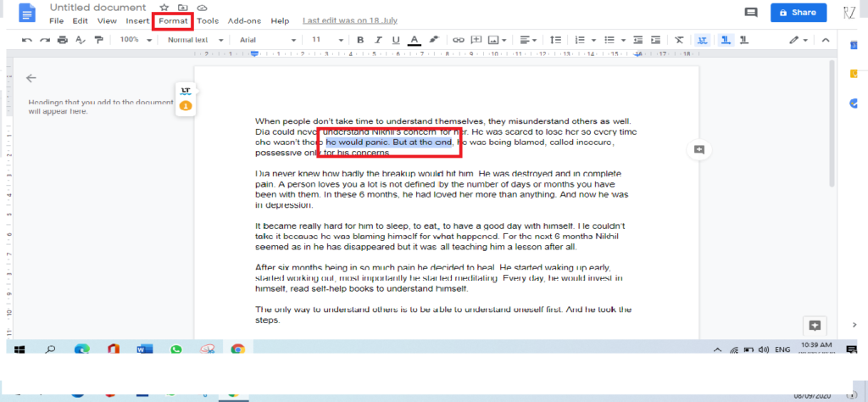
Task: Star the Untitled document
Action: (164, 8)
